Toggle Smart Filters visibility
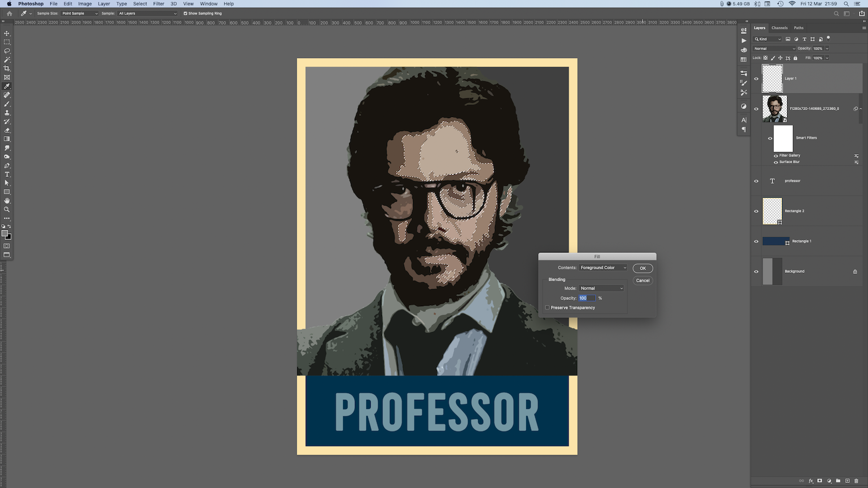The width and height of the screenshot is (868, 488). tap(770, 138)
